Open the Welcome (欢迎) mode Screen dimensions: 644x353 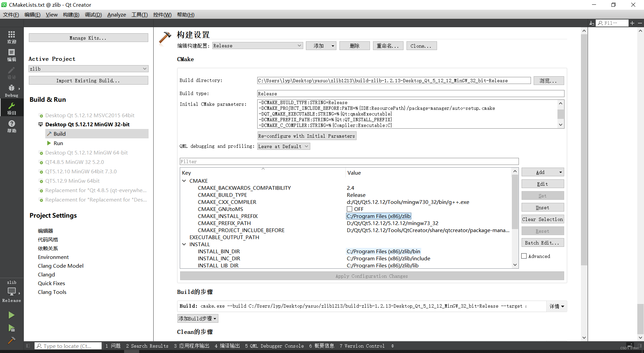[x=11, y=37]
